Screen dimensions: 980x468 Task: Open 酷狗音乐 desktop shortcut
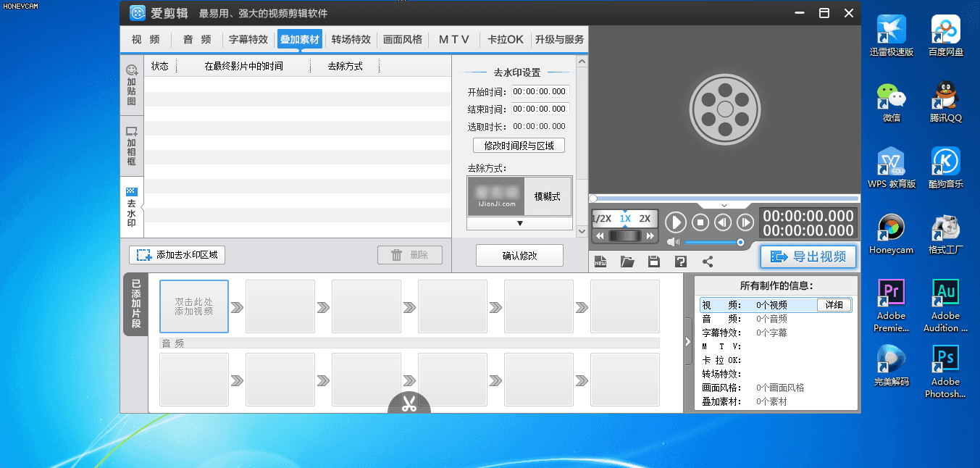tap(945, 167)
